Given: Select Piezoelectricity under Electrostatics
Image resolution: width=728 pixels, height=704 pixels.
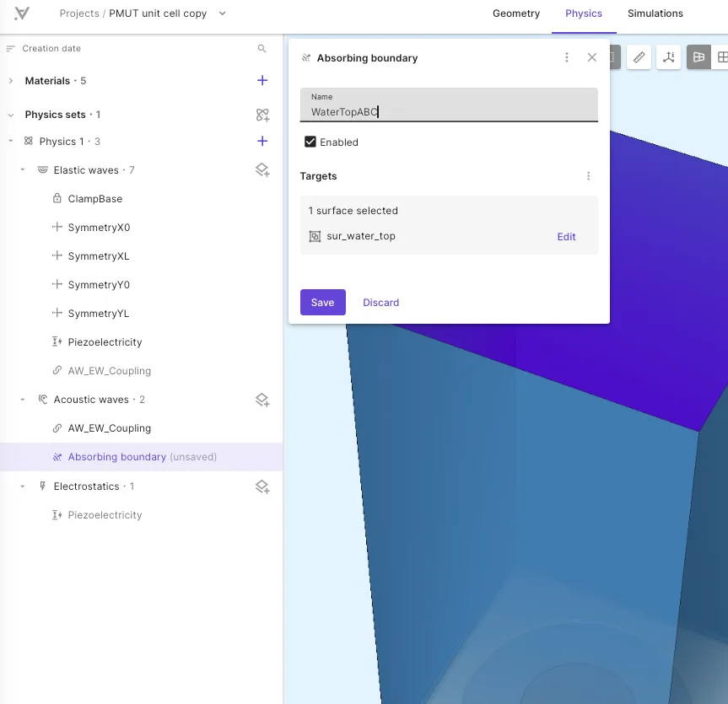Looking at the screenshot, I should (x=105, y=515).
